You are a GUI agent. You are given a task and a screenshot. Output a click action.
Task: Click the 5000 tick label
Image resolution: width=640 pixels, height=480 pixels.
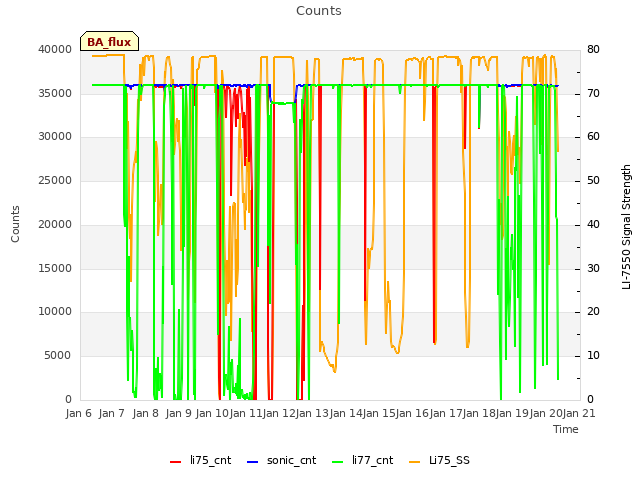(x=58, y=356)
